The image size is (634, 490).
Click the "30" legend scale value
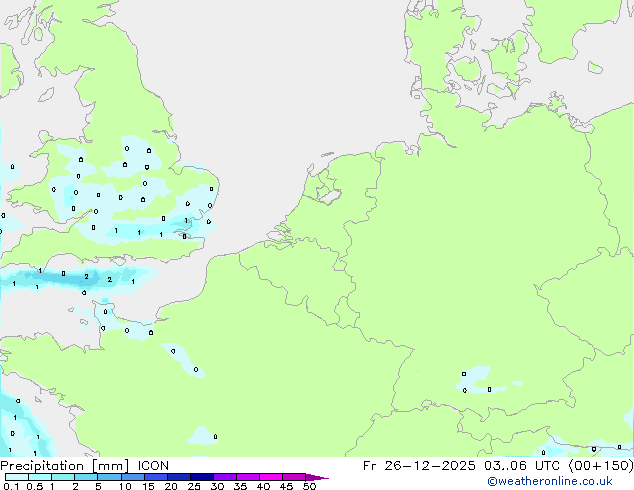coord(217,486)
